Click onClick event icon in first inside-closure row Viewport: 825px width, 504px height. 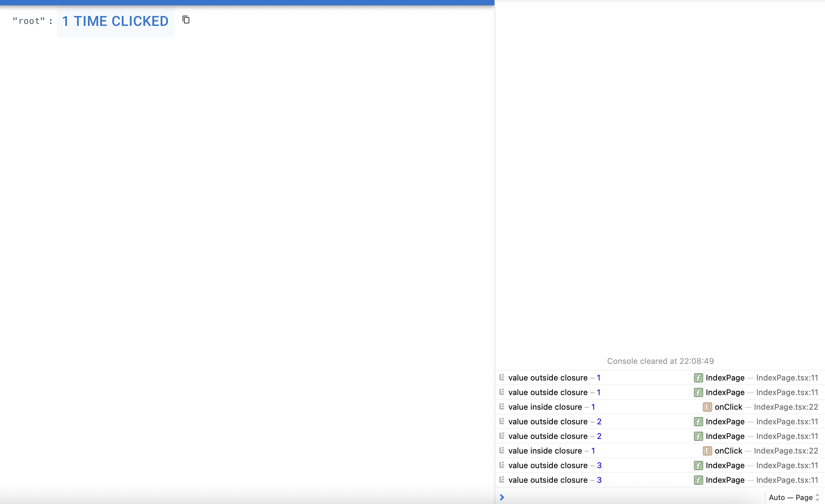point(707,407)
